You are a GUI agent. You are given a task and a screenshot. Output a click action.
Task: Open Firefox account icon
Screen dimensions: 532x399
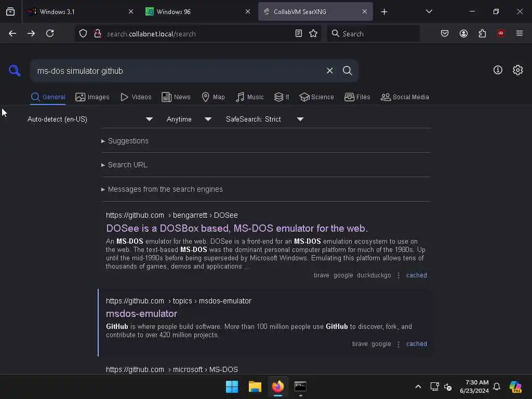coord(463,34)
